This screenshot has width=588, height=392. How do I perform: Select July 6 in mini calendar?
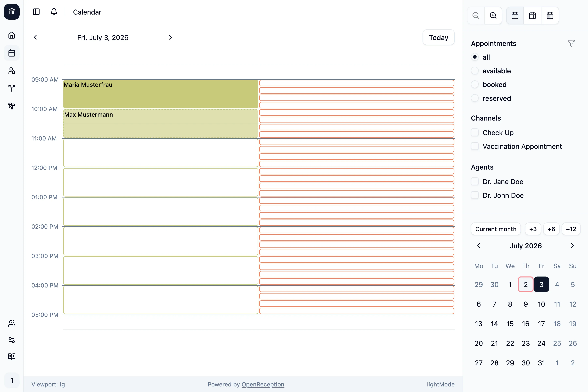pyautogui.click(x=479, y=304)
